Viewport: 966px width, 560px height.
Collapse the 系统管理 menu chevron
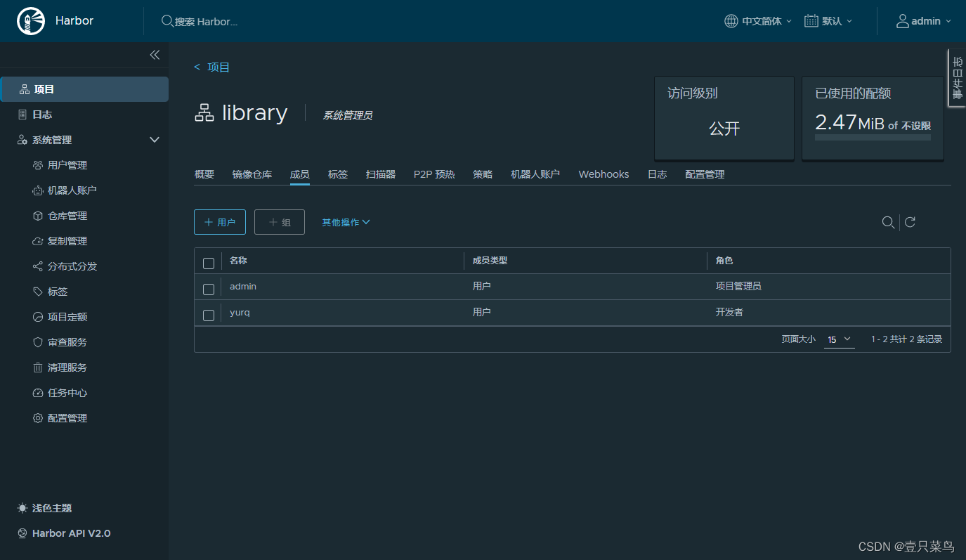click(x=155, y=140)
